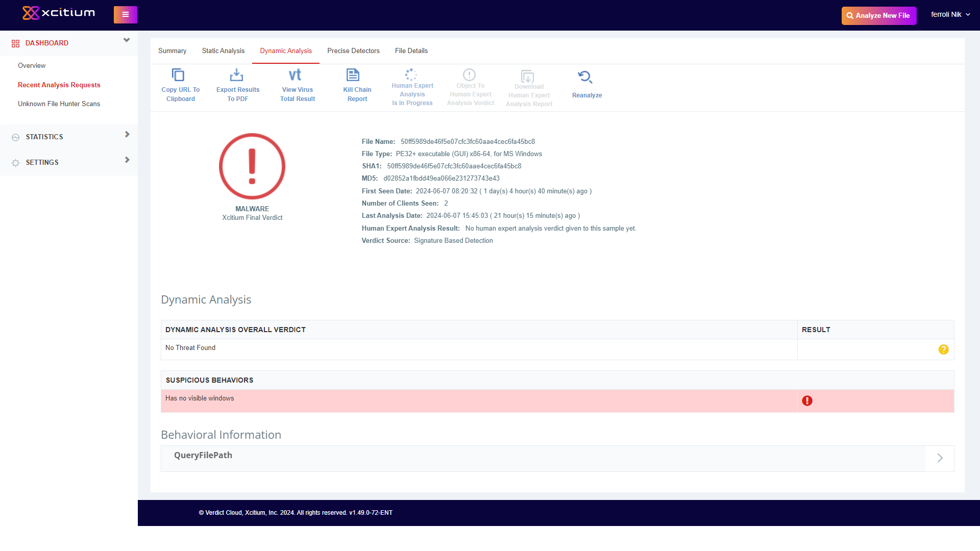Expand the QueryFilePath behavioral row

pos(940,458)
